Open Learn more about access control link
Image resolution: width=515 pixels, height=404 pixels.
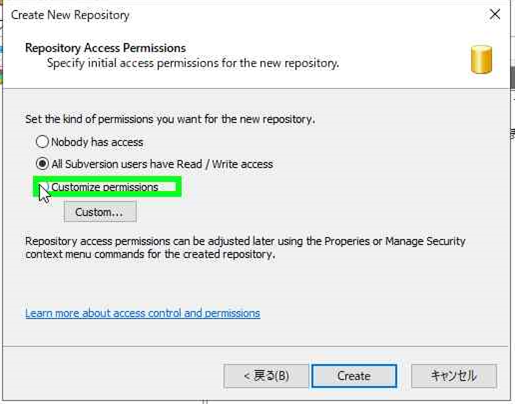click(x=143, y=313)
